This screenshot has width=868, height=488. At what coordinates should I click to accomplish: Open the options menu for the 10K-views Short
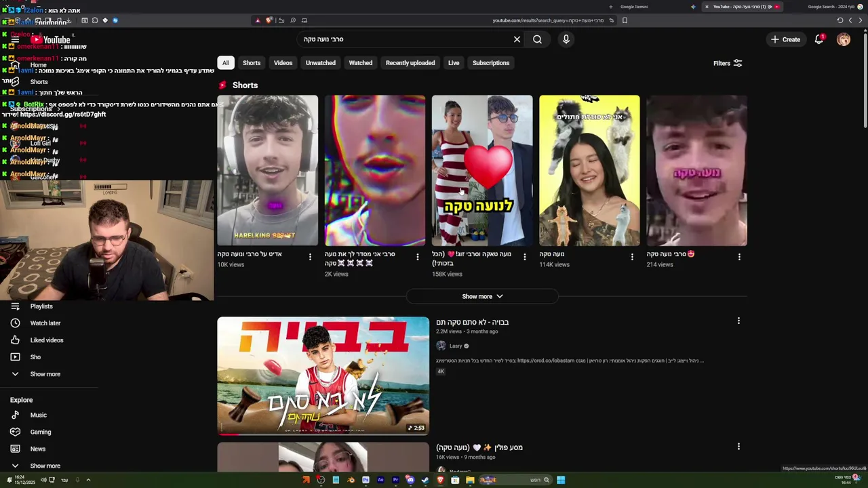(x=310, y=257)
